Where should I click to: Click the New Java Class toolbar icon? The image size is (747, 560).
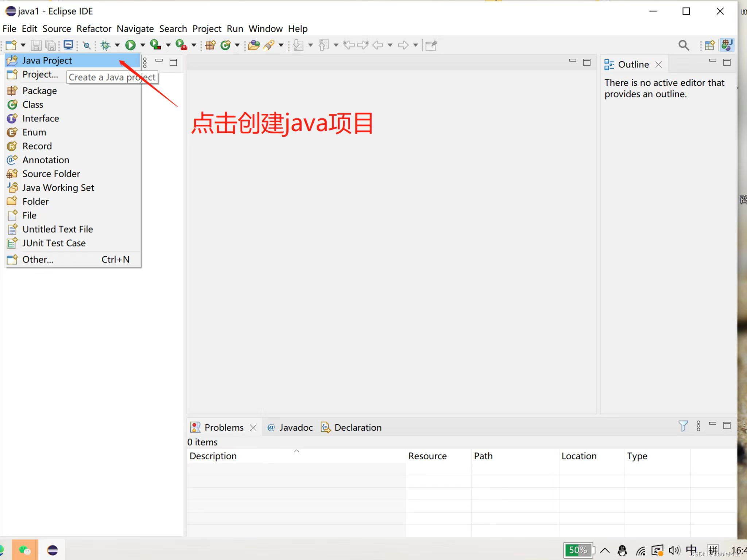[226, 45]
